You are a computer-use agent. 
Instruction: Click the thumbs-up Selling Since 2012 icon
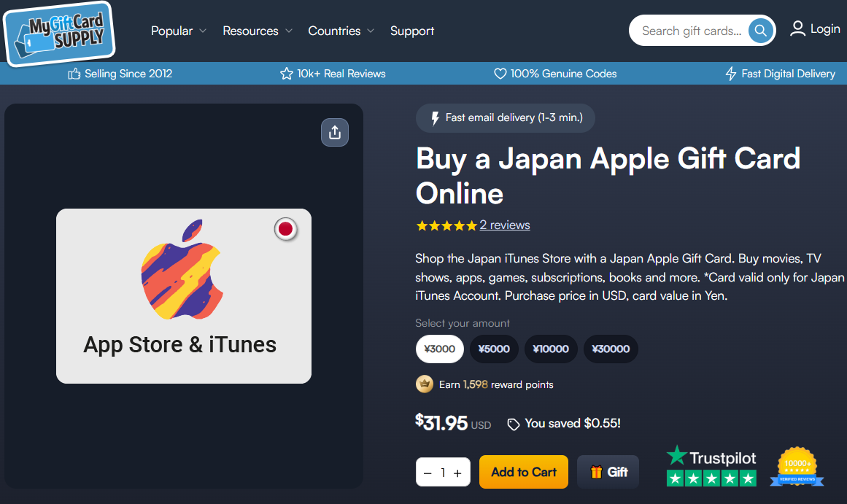[x=74, y=74]
